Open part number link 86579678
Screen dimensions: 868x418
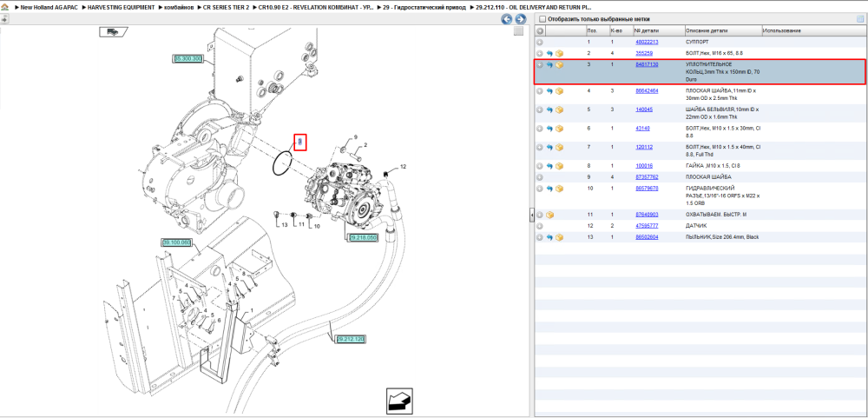pyautogui.click(x=647, y=189)
